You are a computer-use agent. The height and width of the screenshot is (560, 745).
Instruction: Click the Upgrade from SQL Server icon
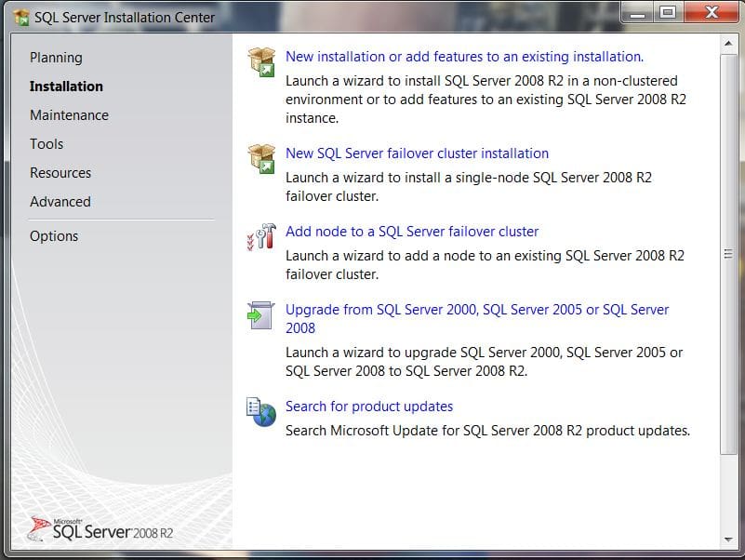(x=261, y=315)
